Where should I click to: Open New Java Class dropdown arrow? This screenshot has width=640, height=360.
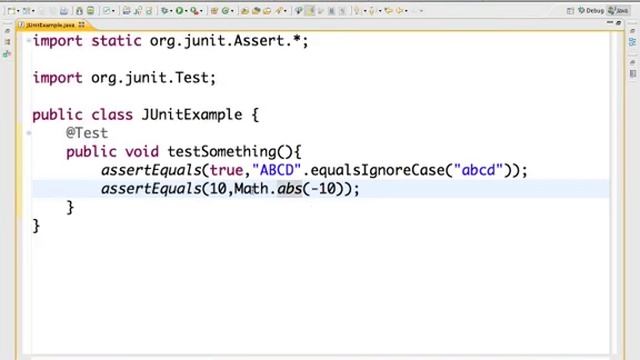(x=232, y=11)
